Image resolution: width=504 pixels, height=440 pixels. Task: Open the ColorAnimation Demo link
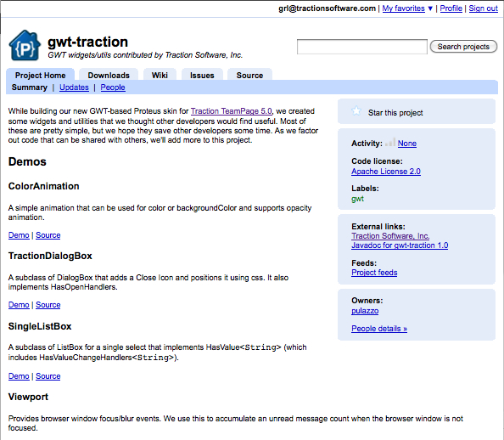click(19, 235)
